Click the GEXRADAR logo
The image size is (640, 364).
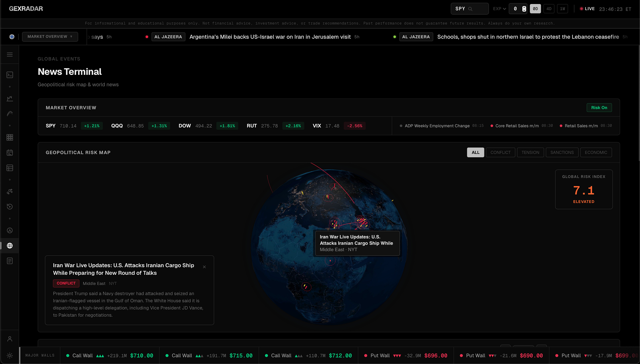(26, 9)
